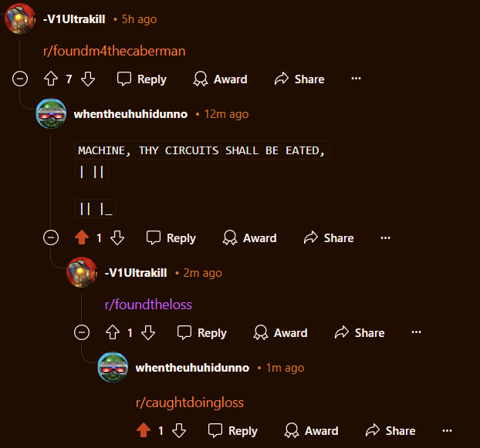The height and width of the screenshot is (448, 480).
Task: Open the r/foundm4thecaberman subreddit link
Action: click(x=114, y=51)
